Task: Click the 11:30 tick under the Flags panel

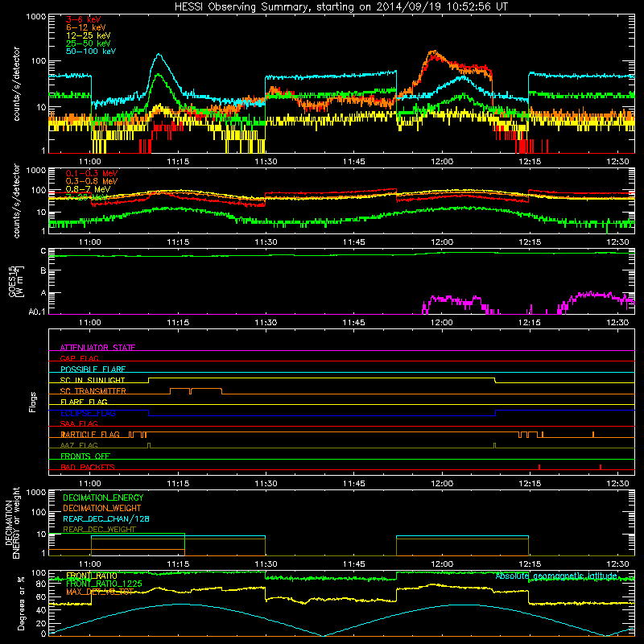Action: coord(266,484)
